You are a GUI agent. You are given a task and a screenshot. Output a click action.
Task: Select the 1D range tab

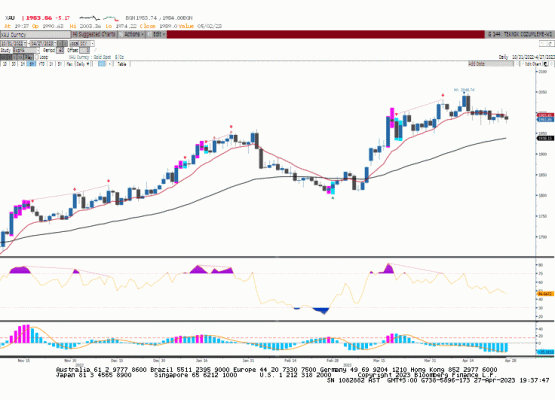(5, 64)
